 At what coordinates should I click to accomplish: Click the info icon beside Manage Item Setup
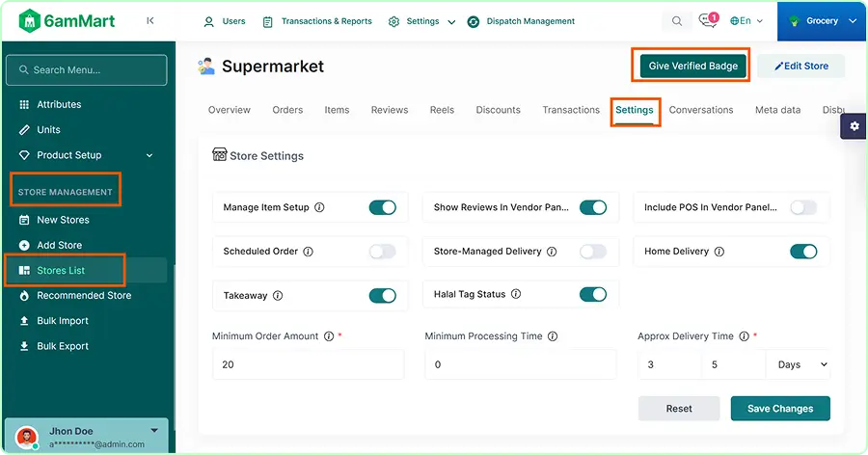point(319,207)
